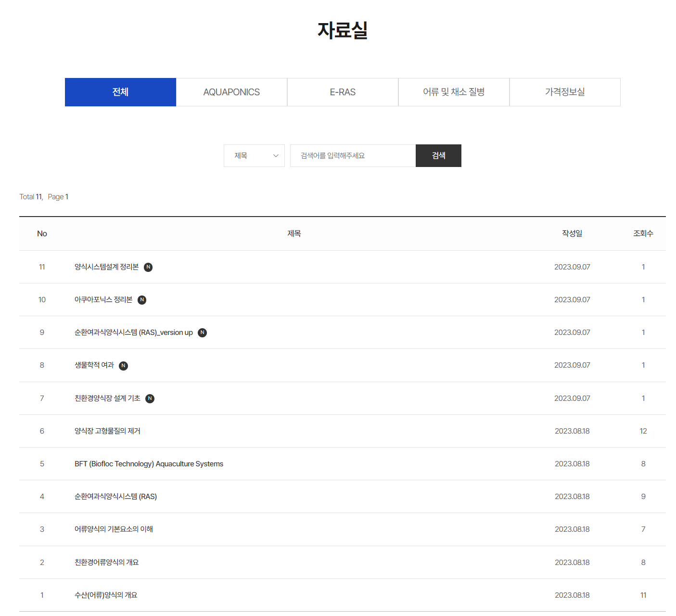Open post 순환여과식양식시스템 (RAS)_version up

pos(133,333)
